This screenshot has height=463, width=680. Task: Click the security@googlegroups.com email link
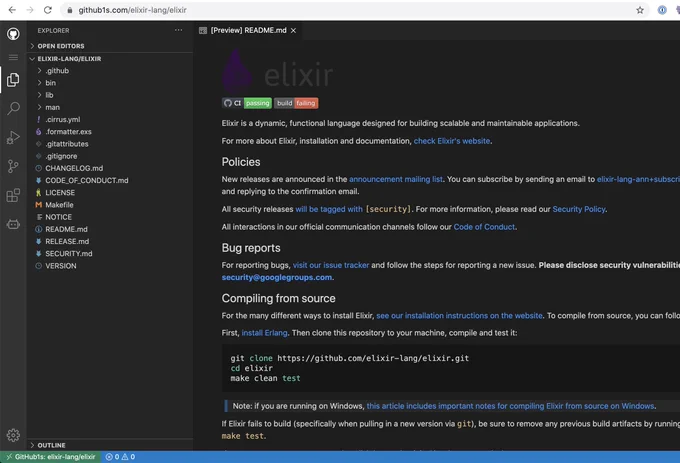click(277, 277)
